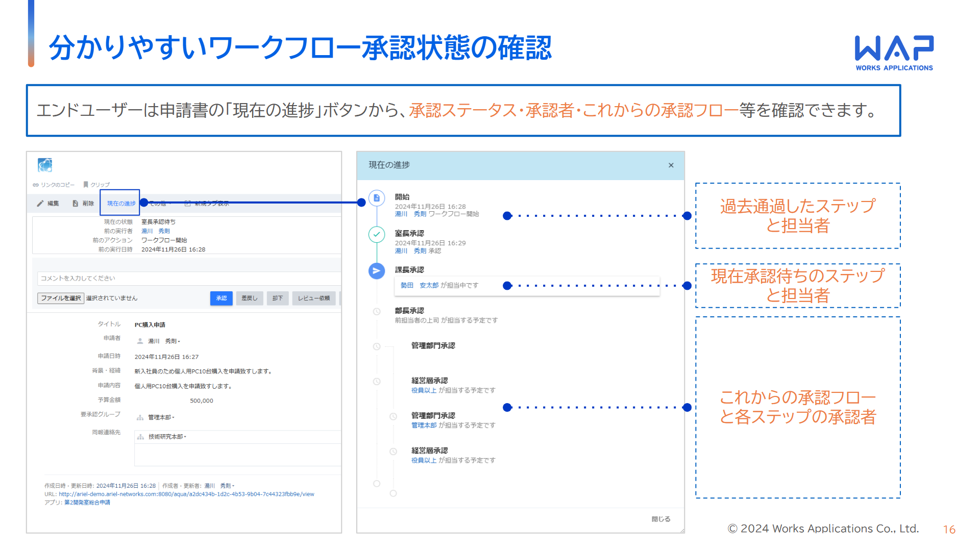Click the 削除 document icon
980x551 pixels.
pyautogui.click(x=76, y=204)
